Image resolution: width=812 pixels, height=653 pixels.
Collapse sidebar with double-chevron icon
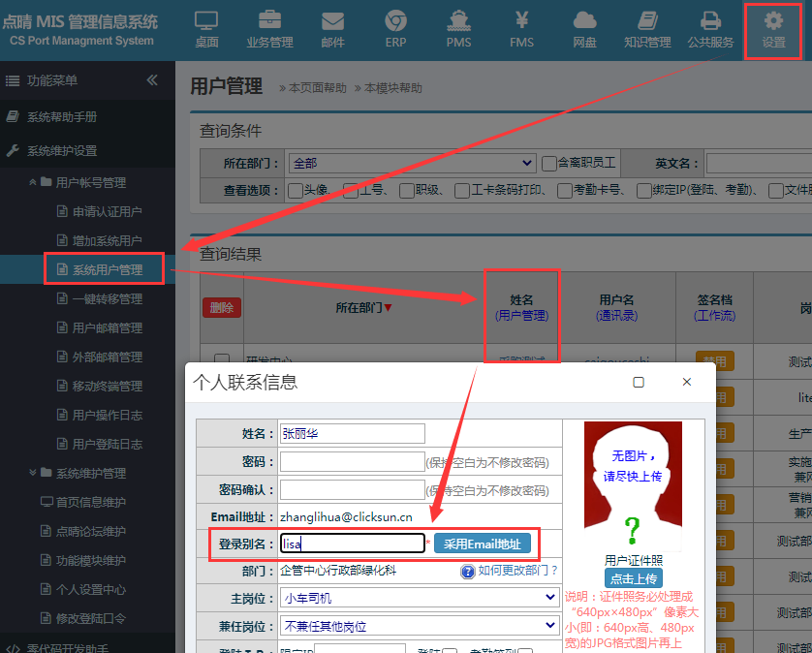point(152,79)
